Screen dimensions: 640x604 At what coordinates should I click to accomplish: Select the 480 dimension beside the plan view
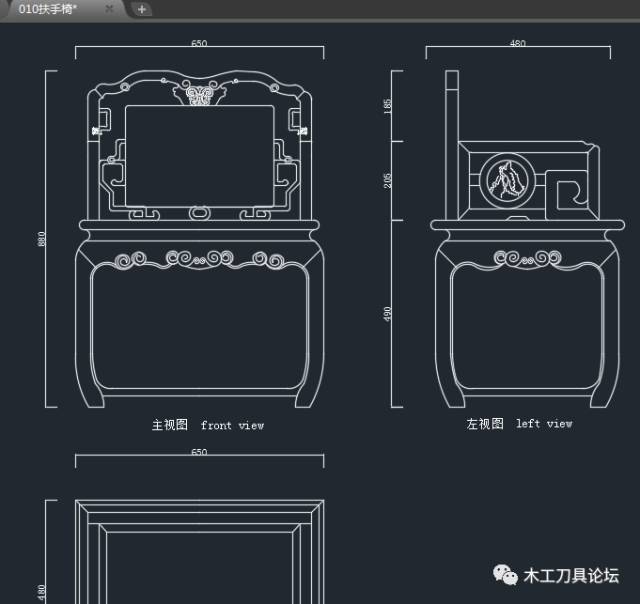[x=42, y=593]
